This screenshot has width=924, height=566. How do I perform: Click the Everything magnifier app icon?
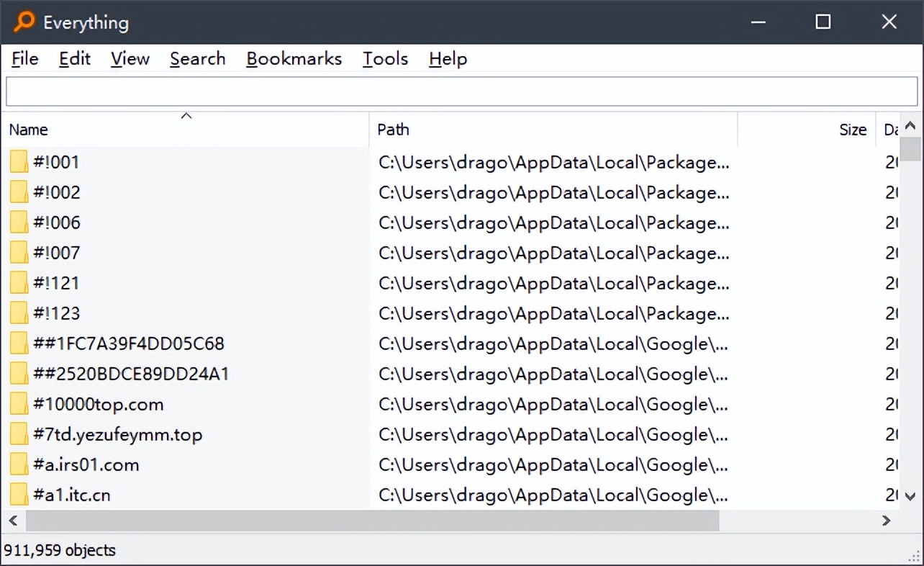point(24,22)
